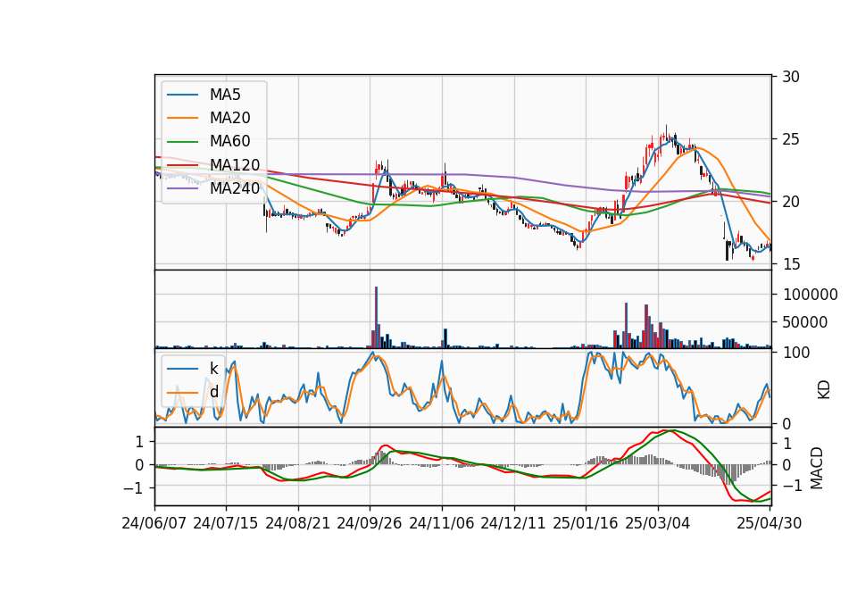Click the 25/03/04 date axis label
Image resolution: width=857 pixels, height=616 pixels.
pos(658,523)
